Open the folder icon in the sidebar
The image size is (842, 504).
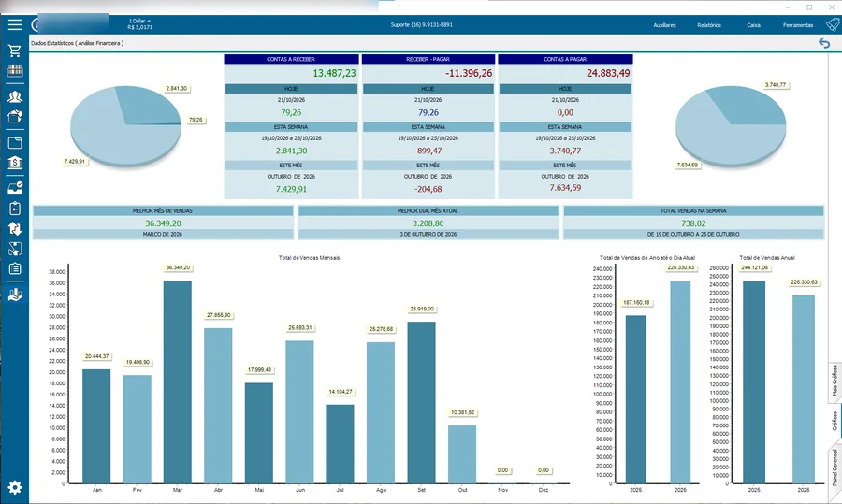point(14,143)
